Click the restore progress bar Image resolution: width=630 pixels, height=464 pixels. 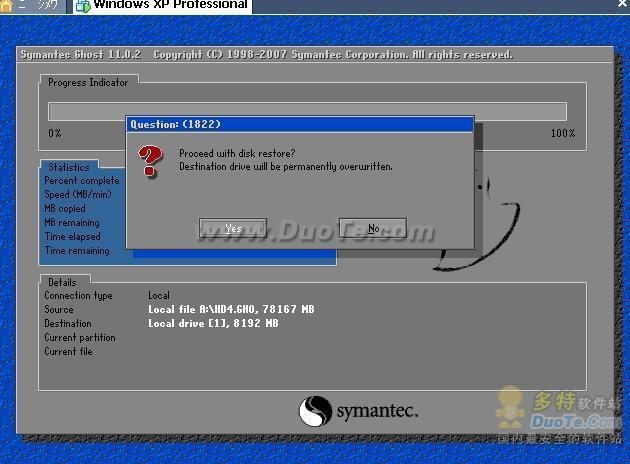pos(307,111)
